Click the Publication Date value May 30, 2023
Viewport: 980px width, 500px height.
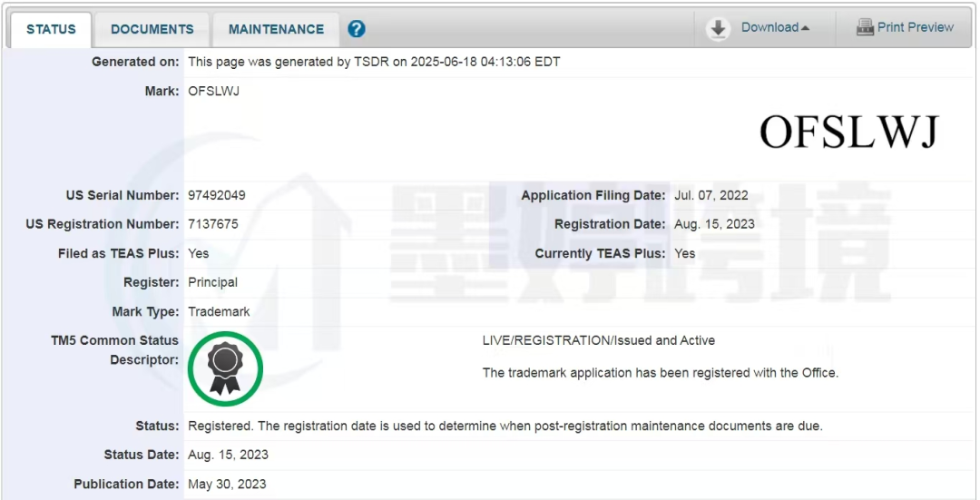click(227, 484)
